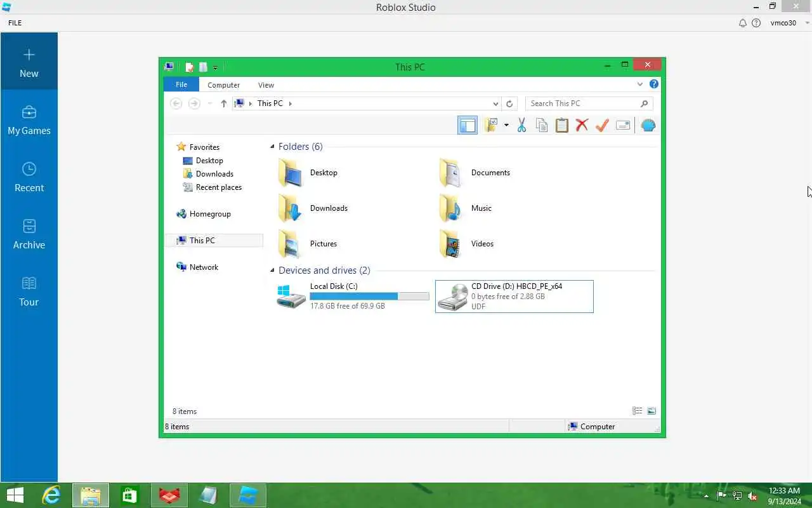Open the vmco30 account dropdown

coord(790,23)
